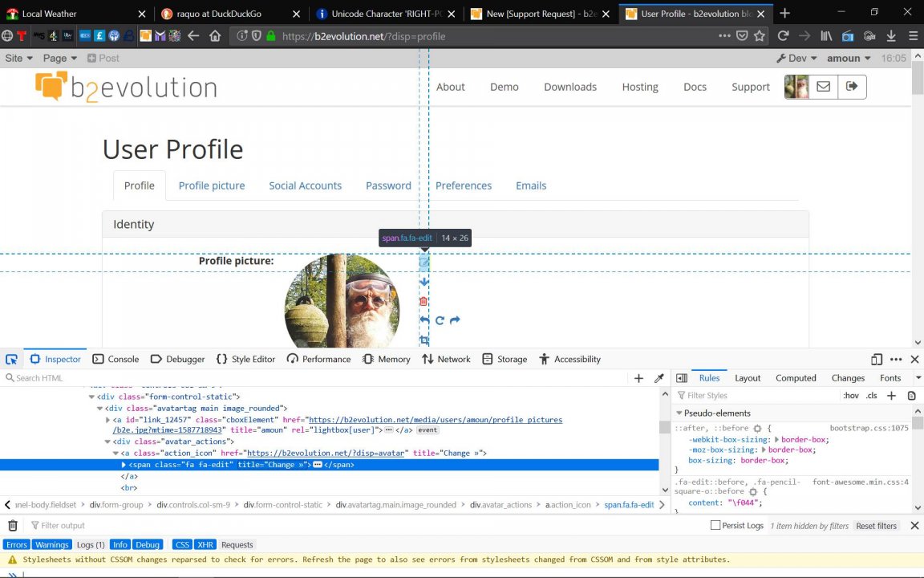Open the Support navigation link

[751, 87]
